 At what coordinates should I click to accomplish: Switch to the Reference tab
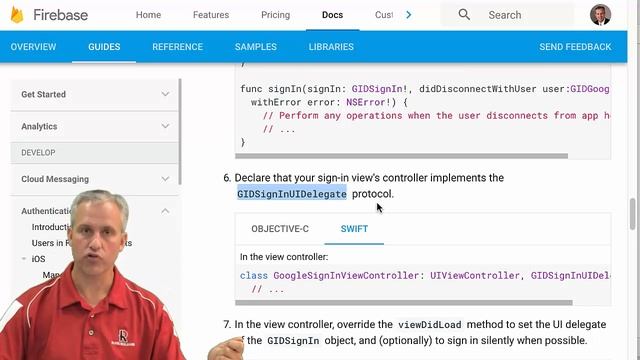point(178,47)
